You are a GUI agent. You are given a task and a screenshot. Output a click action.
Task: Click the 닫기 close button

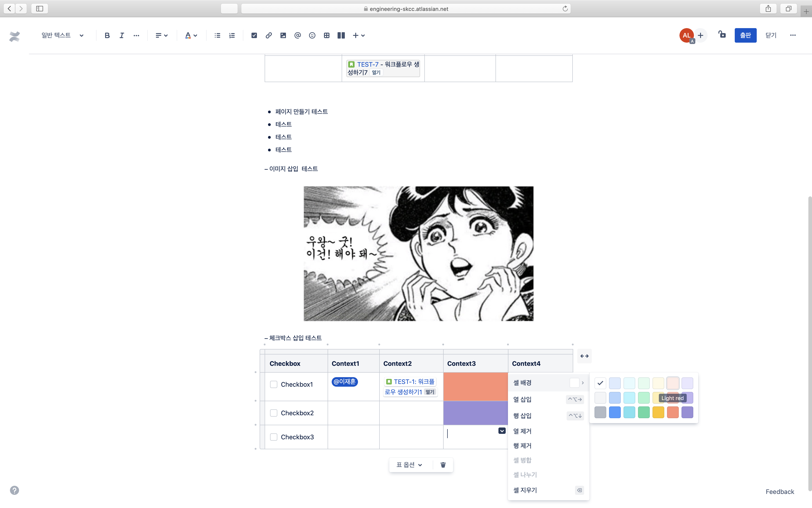click(x=771, y=35)
